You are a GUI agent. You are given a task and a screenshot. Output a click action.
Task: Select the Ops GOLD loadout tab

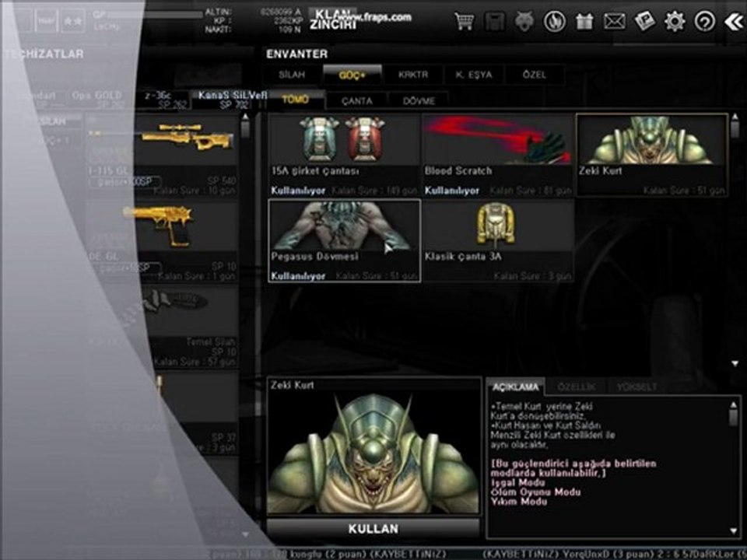(x=96, y=100)
